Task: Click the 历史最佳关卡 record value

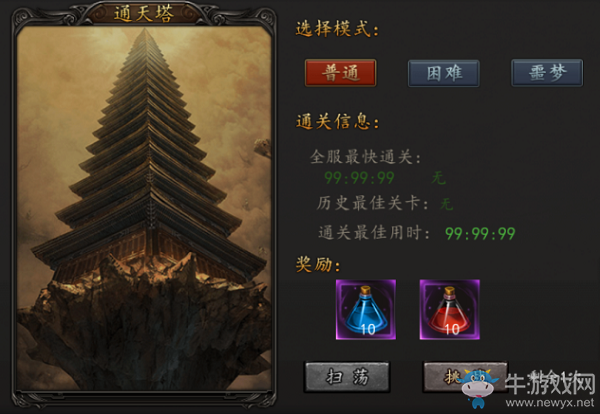Action: 446,204
